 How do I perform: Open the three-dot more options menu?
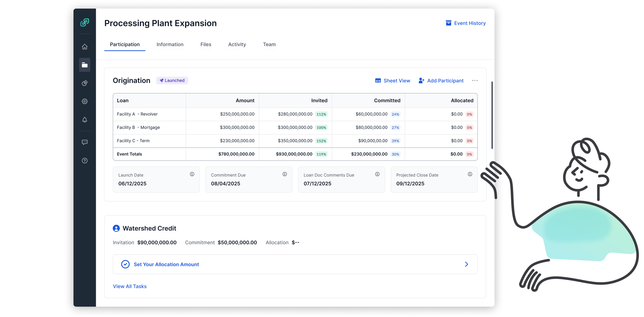tap(475, 80)
